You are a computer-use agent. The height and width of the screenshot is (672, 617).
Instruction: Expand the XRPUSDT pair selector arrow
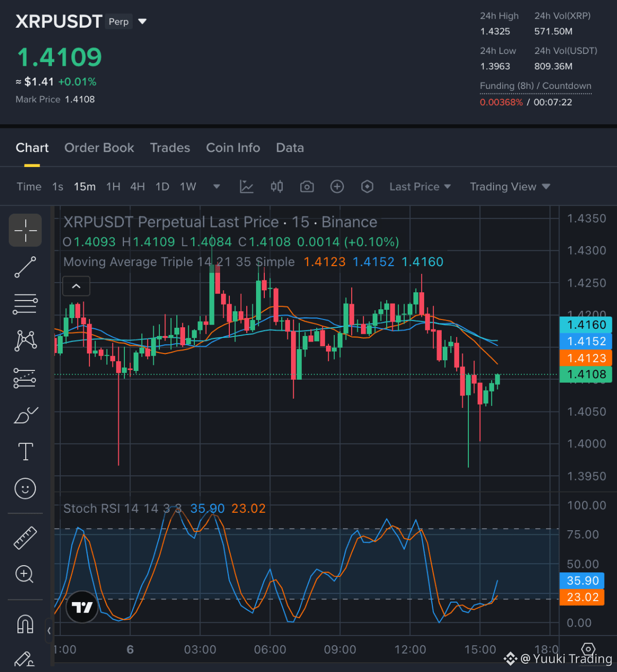(x=143, y=22)
